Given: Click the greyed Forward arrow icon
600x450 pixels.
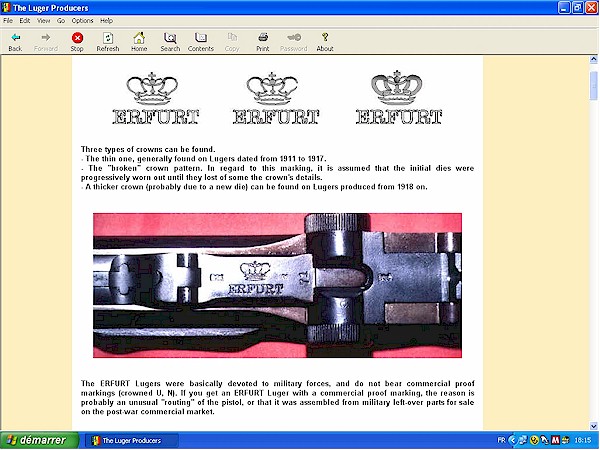Looking at the screenshot, I should click(x=46, y=38).
